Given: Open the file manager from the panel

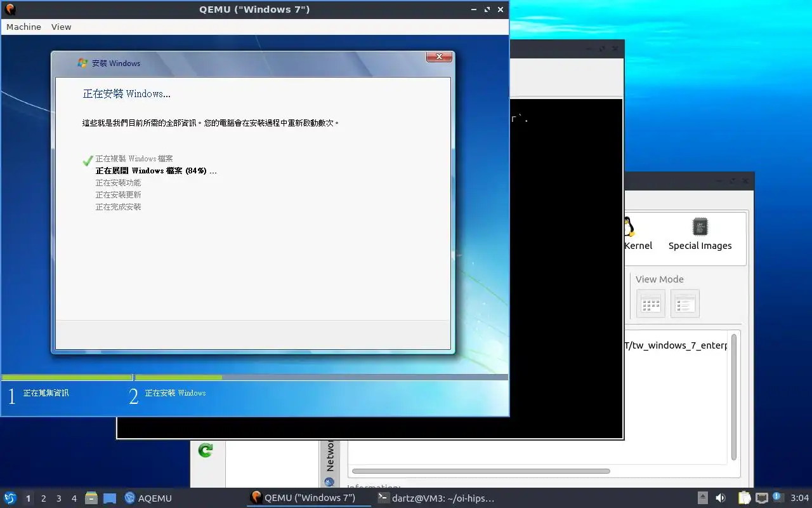Looking at the screenshot, I should pos(91,498).
